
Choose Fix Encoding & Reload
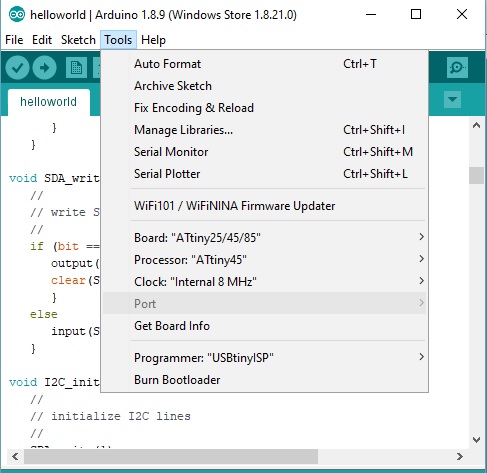click(x=264, y=108)
